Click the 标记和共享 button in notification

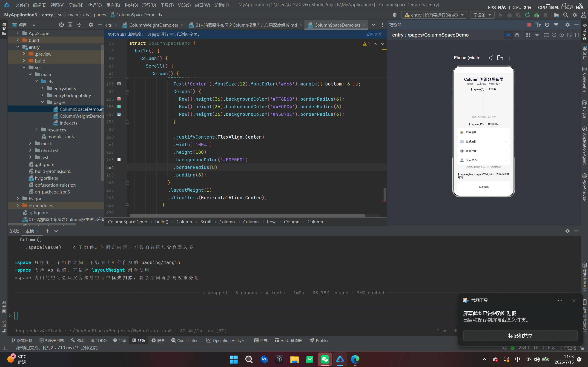[x=520, y=336]
